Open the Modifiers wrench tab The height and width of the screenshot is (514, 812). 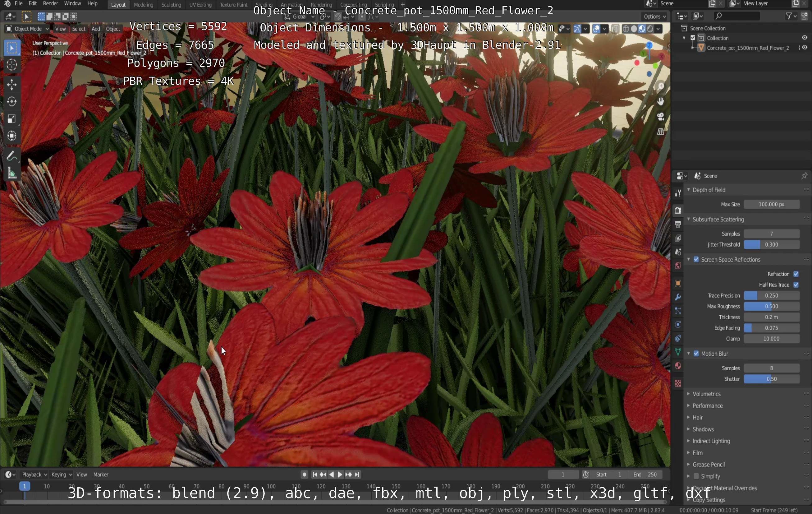678,297
